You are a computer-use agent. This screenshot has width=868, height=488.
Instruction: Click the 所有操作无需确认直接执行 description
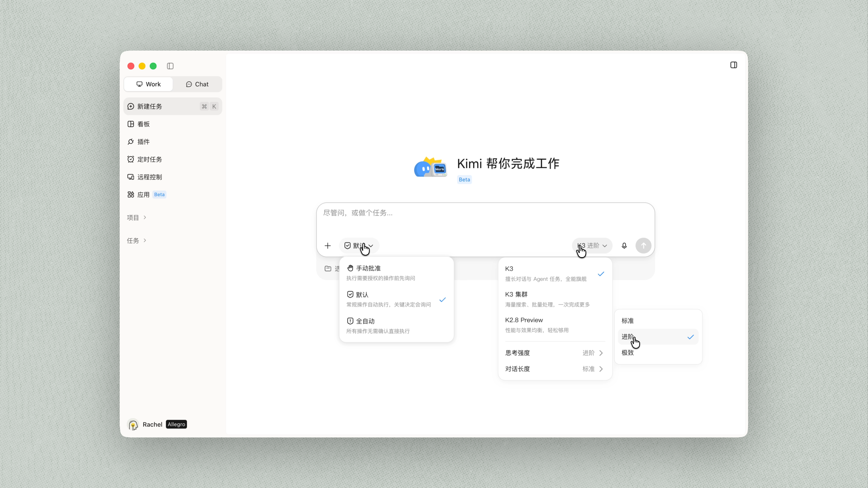point(378,331)
